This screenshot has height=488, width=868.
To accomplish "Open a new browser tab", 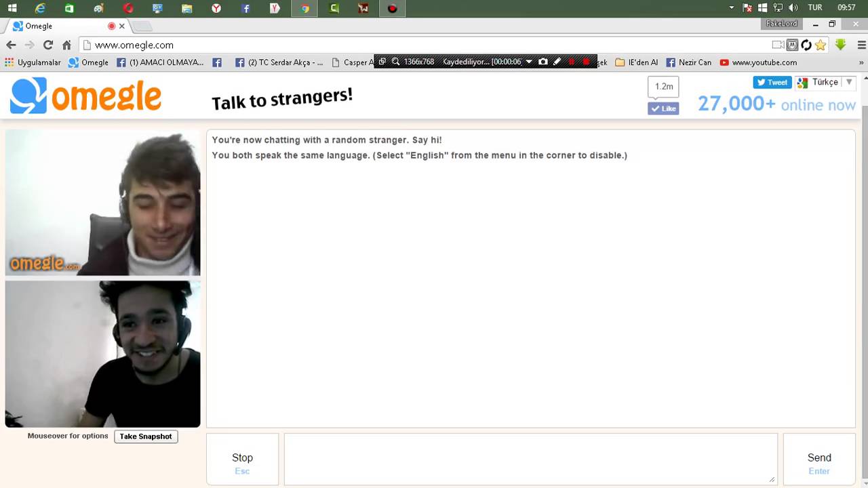I will [x=142, y=26].
